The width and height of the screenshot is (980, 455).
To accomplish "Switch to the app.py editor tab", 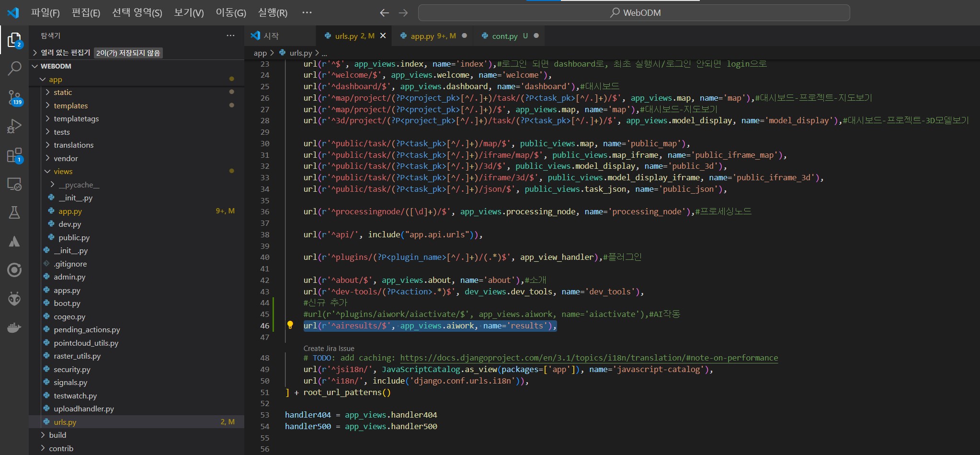I will click(x=433, y=35).
